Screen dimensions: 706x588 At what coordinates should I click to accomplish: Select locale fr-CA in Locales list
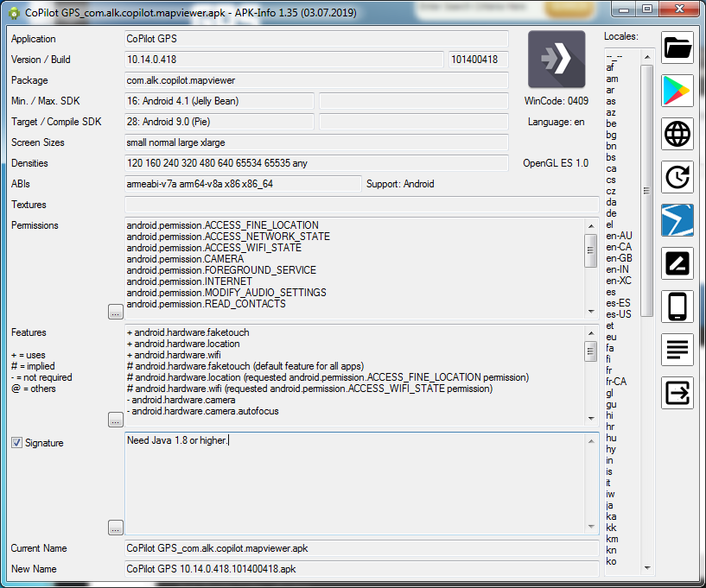616,382
